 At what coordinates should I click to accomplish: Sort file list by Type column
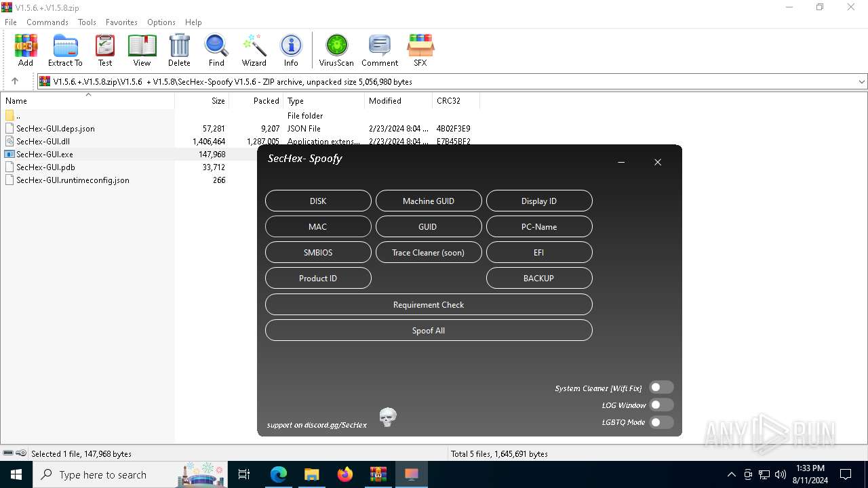coord(324,100)
